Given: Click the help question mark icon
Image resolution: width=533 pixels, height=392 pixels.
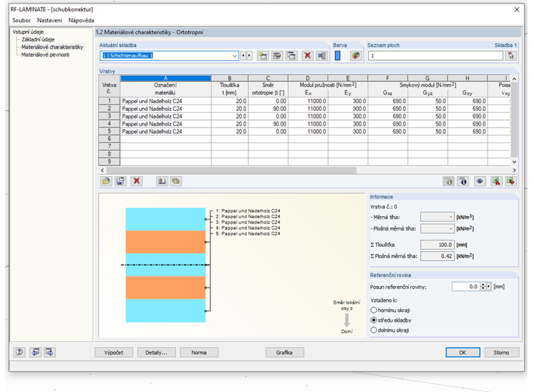Looking at the screenshot, I should point(19,352).
